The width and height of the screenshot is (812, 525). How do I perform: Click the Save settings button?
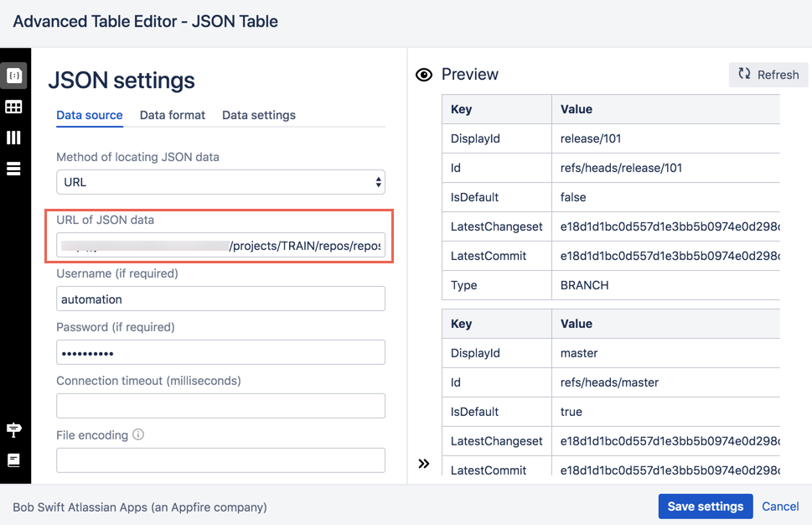(x=706, y=507)
